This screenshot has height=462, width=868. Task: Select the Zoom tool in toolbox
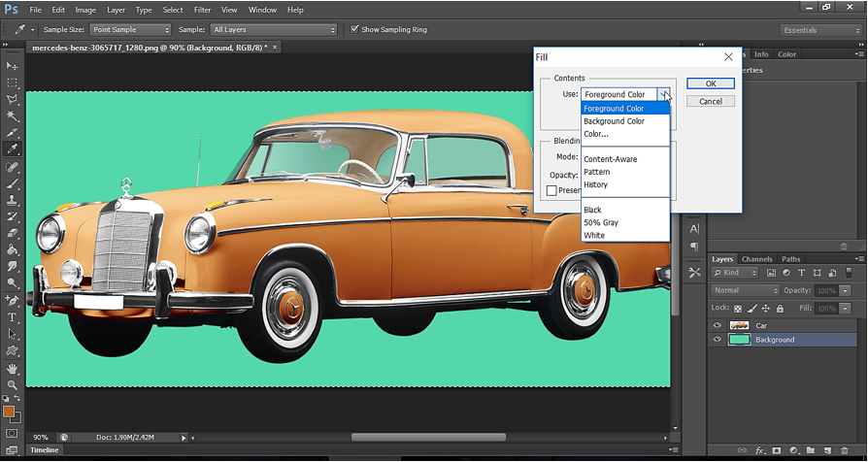pyautogui.click(x=12, y=384)
